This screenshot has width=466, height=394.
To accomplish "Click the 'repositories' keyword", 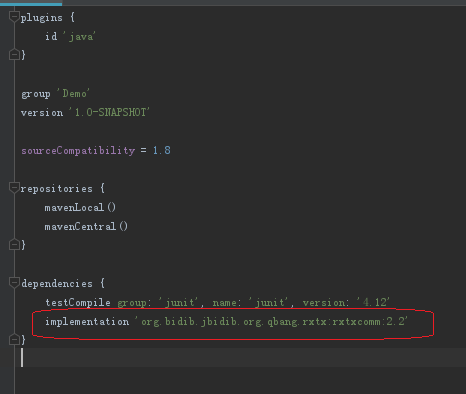I will coord(57,189).
